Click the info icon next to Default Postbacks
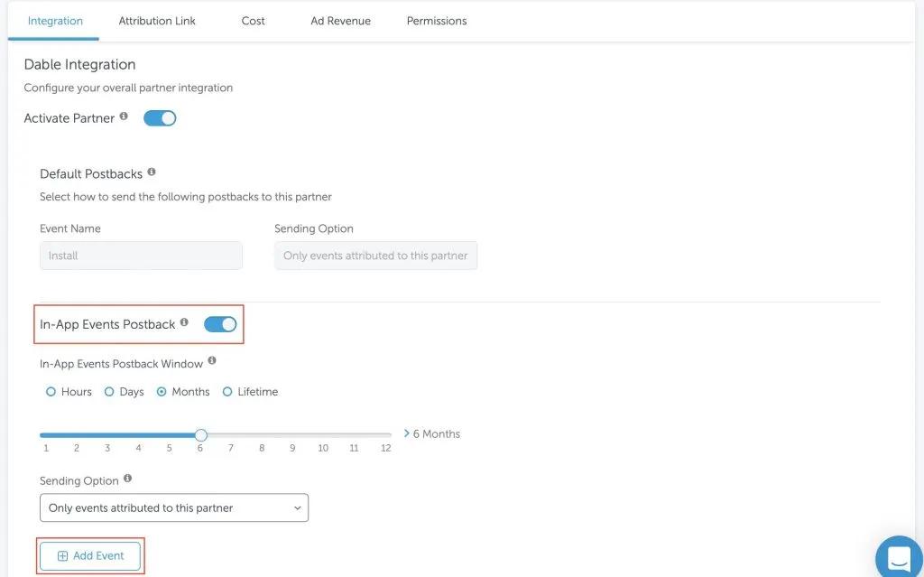This screenshot has width=924, height=577. tap(152, 172)
